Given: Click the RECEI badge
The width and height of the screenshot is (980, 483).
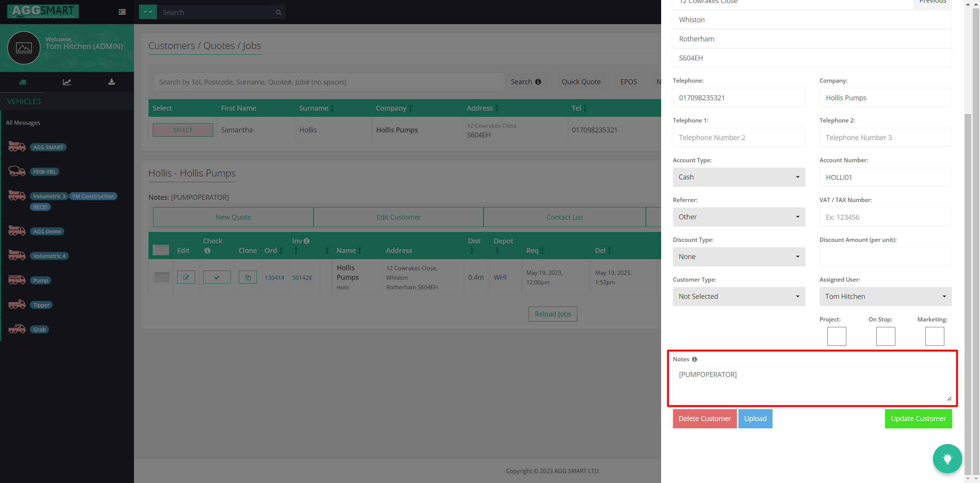Looking at the screenshot, I should [40, 207].
